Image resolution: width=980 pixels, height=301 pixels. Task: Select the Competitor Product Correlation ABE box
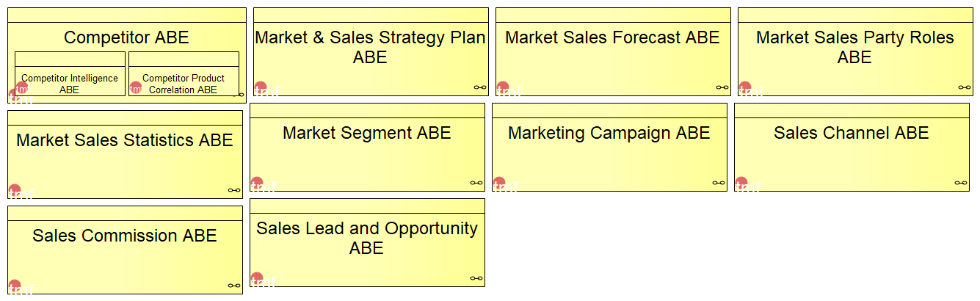[x=184, y=73]
